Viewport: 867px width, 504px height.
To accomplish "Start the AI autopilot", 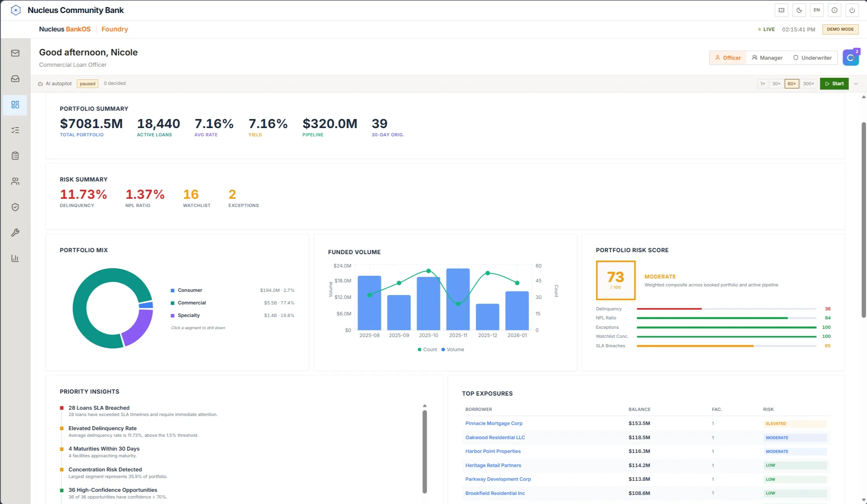I will pyautogui.click(x=834, y=84).
